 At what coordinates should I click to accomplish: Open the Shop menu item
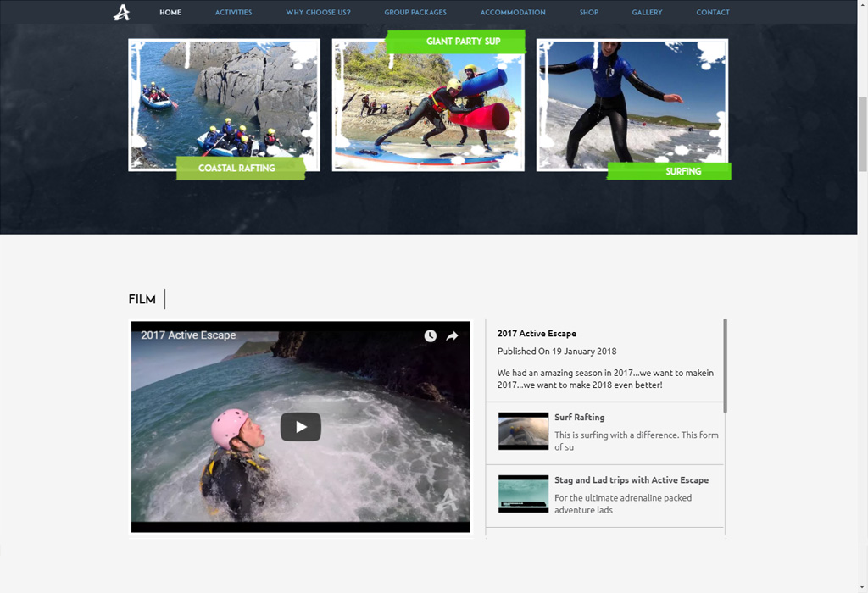(x=589, y=12)
